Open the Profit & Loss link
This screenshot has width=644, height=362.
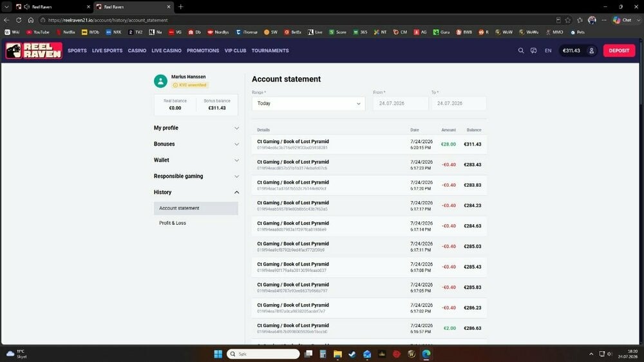point(173,223)
